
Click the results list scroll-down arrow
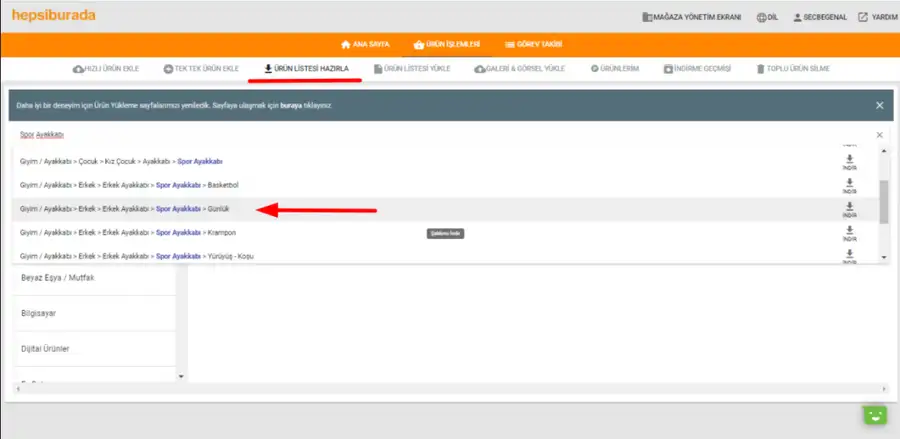pyautogui.click(x=884, y=258)
